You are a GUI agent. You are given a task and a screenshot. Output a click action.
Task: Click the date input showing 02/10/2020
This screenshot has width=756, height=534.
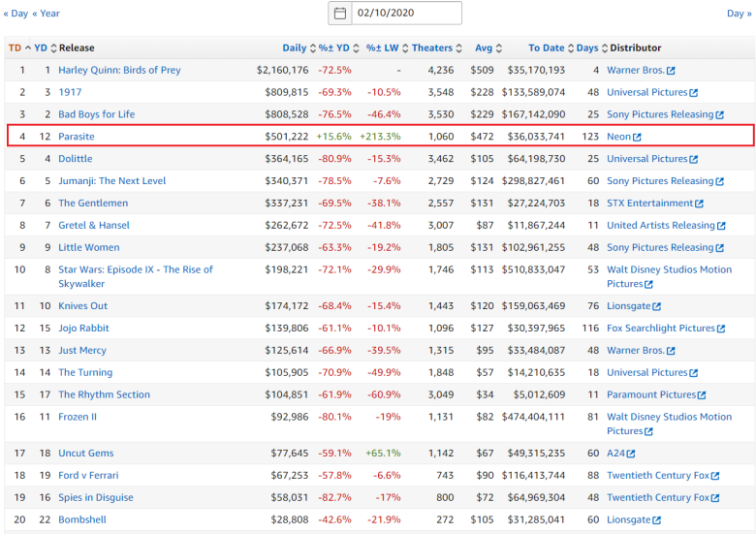(x=406, y=14)
